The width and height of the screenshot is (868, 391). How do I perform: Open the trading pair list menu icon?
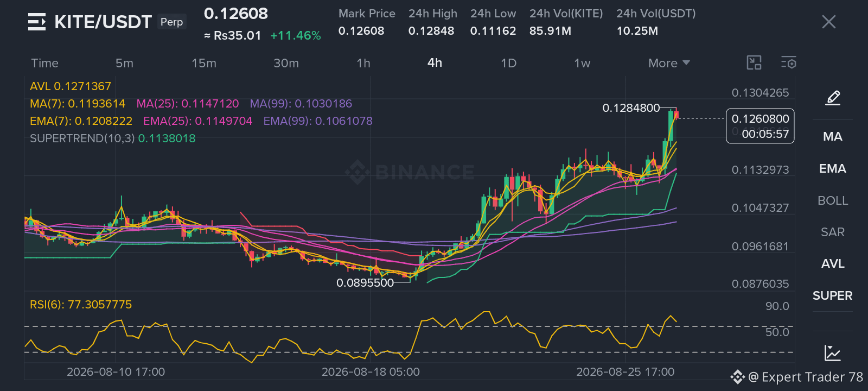click(37, 22)
